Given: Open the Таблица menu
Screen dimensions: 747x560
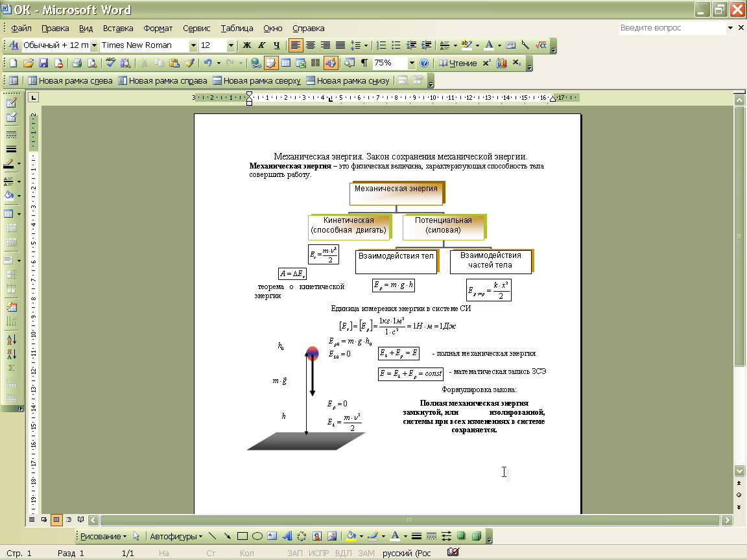Looking at the screenshot, I should click(237, 28).
